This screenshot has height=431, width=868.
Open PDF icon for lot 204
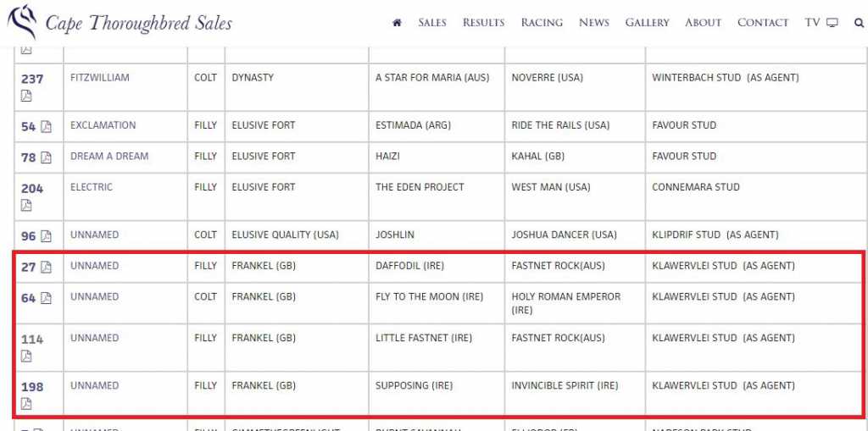coord(26,205)
